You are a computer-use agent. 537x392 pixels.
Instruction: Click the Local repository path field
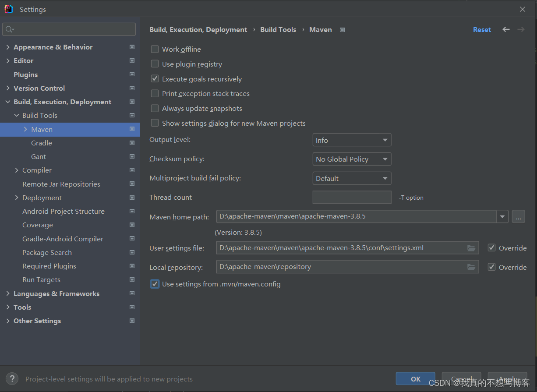pos(347,267)
